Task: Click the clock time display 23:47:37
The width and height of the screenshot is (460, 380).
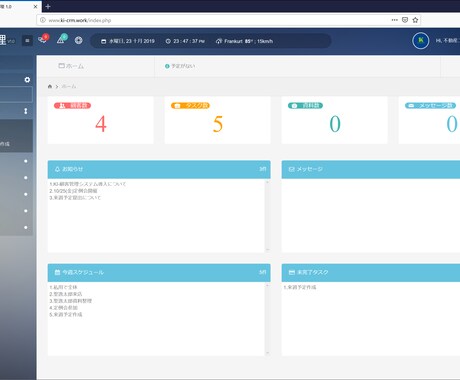Action: (x=185, y=41)
